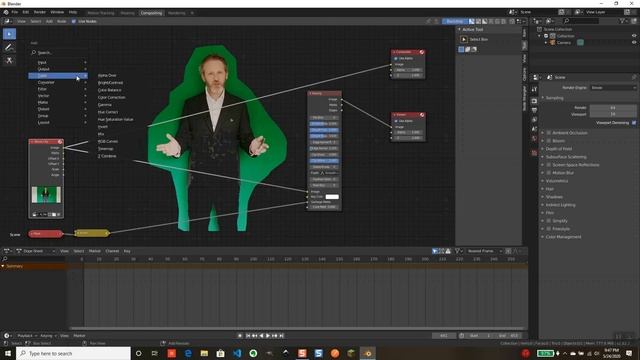Enable the Ambient Occlusion checkbox
The width and height of the screenshot is (640, 360).
tap(549, 133)
